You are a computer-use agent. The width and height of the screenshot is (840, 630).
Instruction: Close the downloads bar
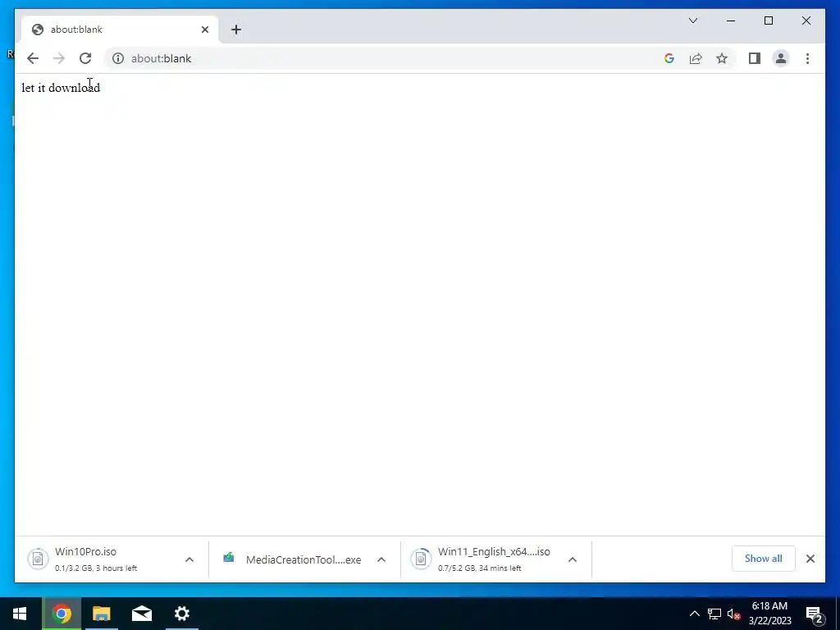(810, 559)
